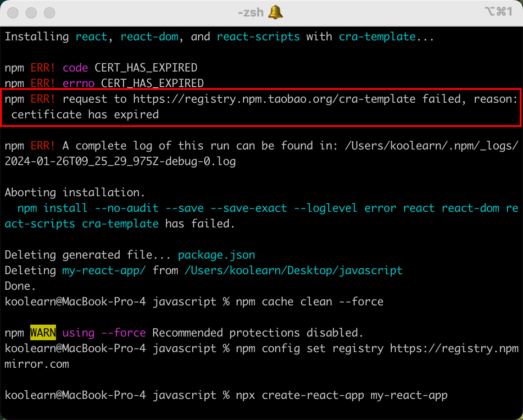Click the "Done." line

[x=20, y=286]
